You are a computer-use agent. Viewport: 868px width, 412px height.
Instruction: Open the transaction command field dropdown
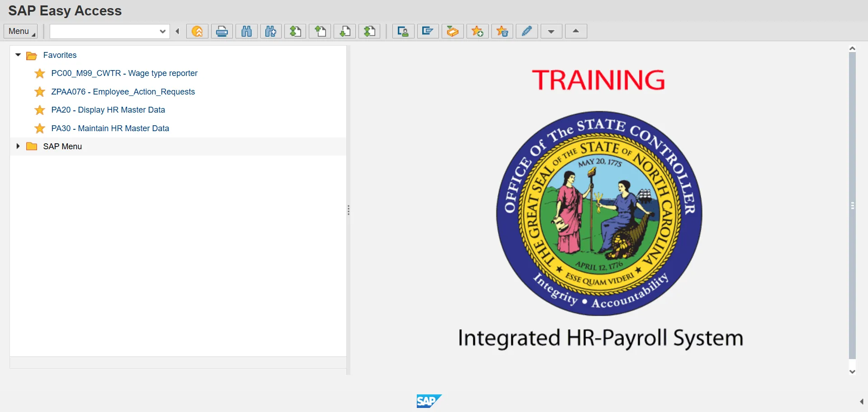point(162,31)
